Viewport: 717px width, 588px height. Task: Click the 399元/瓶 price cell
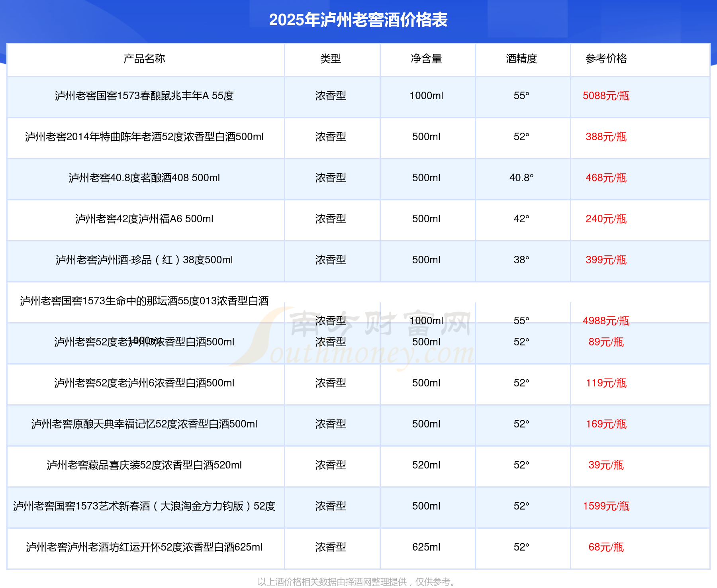click(606, 260)
